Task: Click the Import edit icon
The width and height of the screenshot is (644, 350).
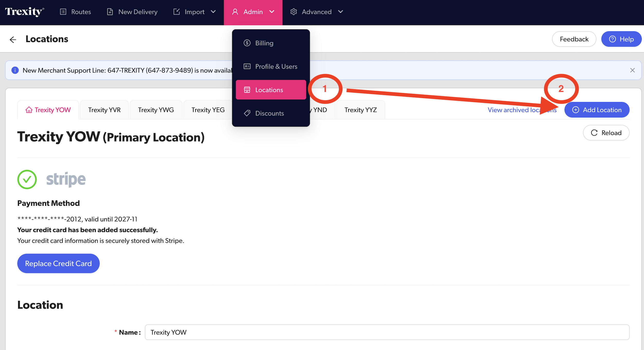Action: tap(177, 12)
